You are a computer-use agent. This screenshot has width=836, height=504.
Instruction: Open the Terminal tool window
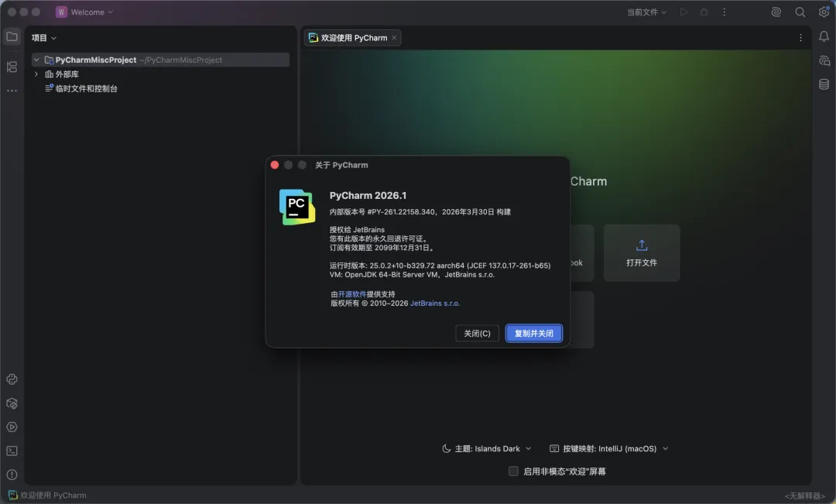(x=12, y=451)
